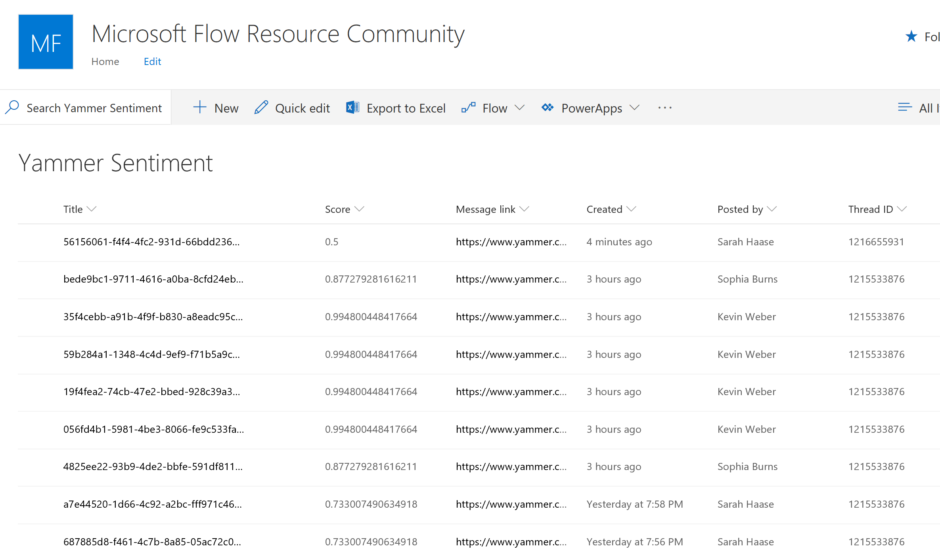Select the Edit navigation item

click(152, 61)
